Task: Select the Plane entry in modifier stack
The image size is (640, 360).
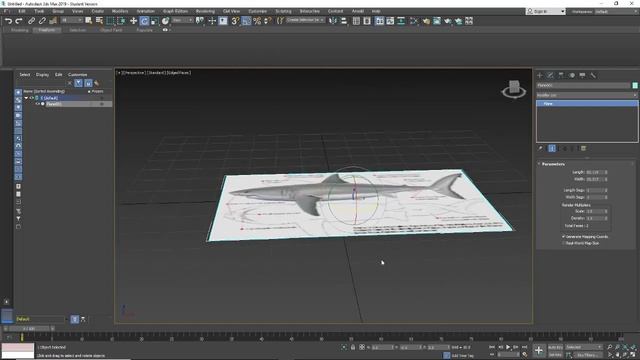Action: tap(587, 104)
